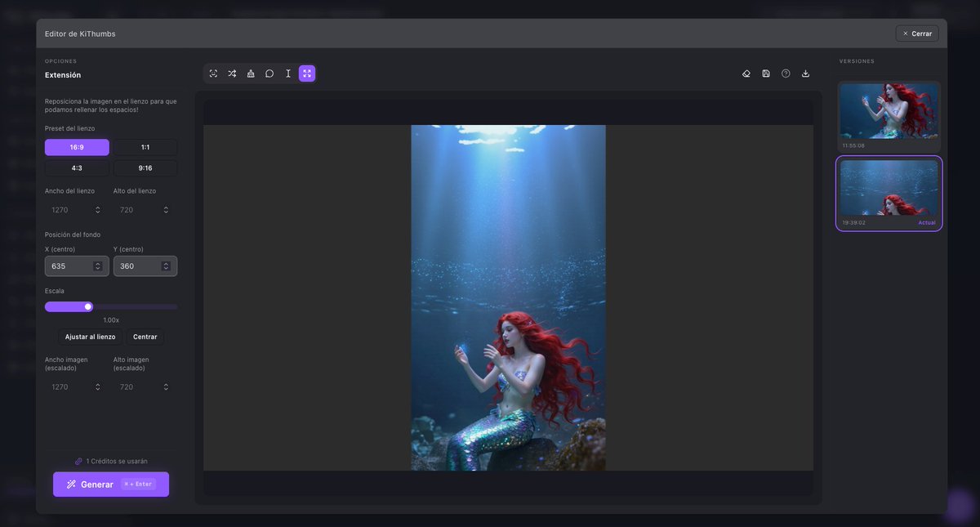Click the Escala slider handle

[x=88, y=306]
